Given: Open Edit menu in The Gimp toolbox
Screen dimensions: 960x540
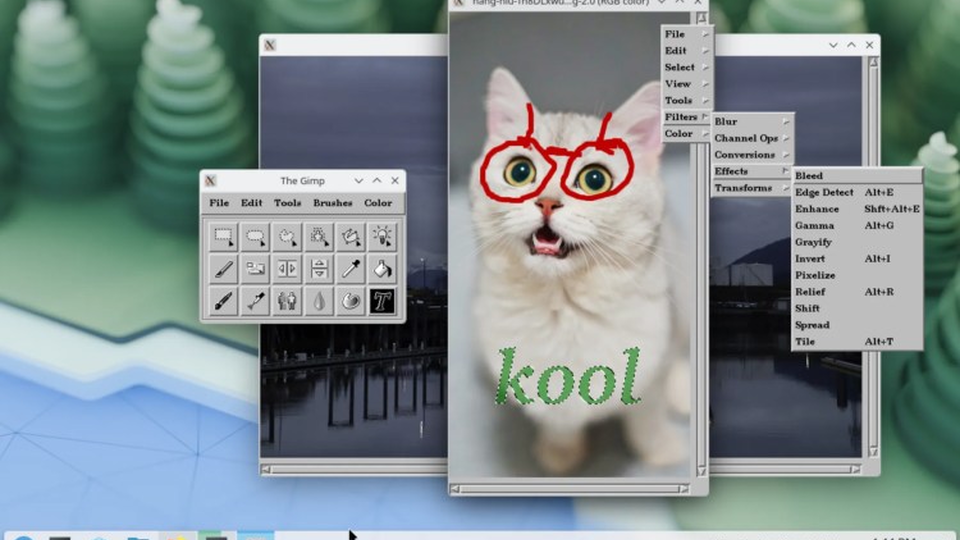Looking at the screenshot, I should [251, 203].
